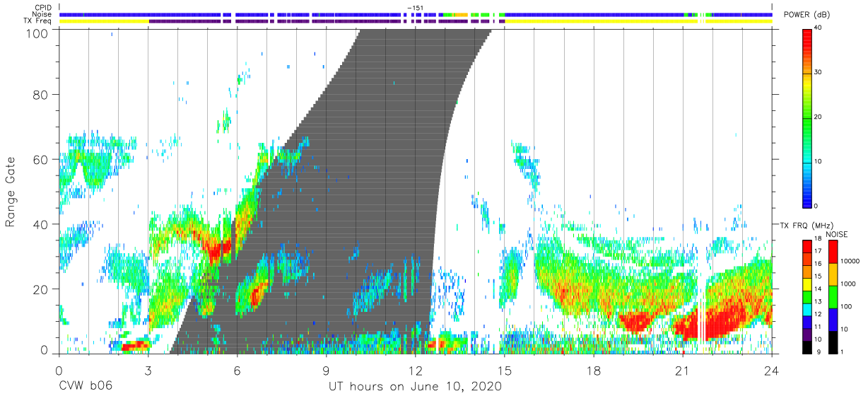Click the 'Range Gate' y-axis title
This screenshot has height=401, width=868.
(x=11, y=192)
